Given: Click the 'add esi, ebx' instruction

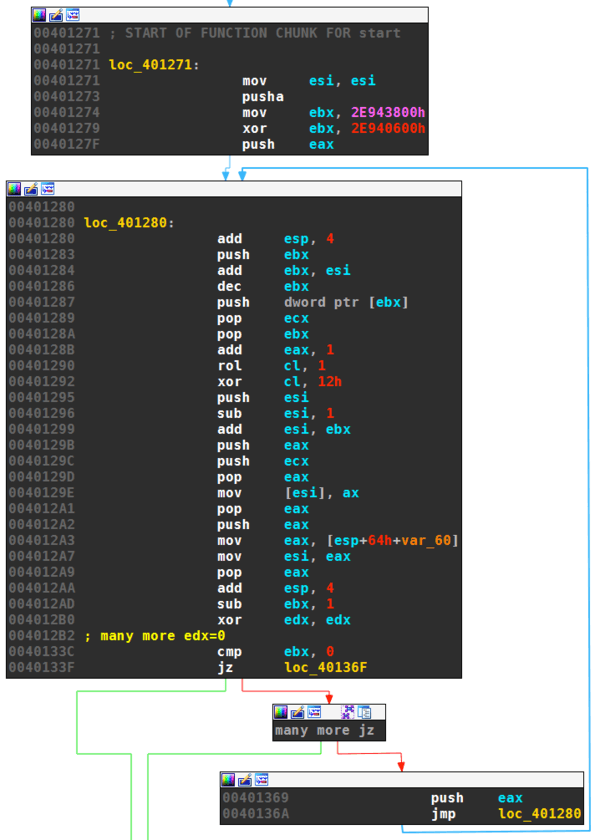Looking at the screenshot, I should click(x=284, y=430).
